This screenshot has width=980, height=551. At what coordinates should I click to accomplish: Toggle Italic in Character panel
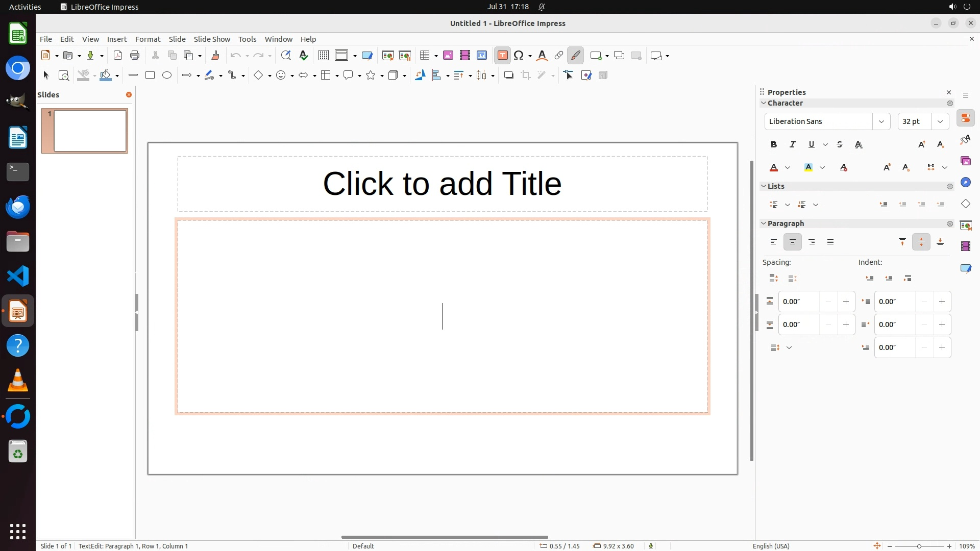pyautogui.click(x=793, y=145)
